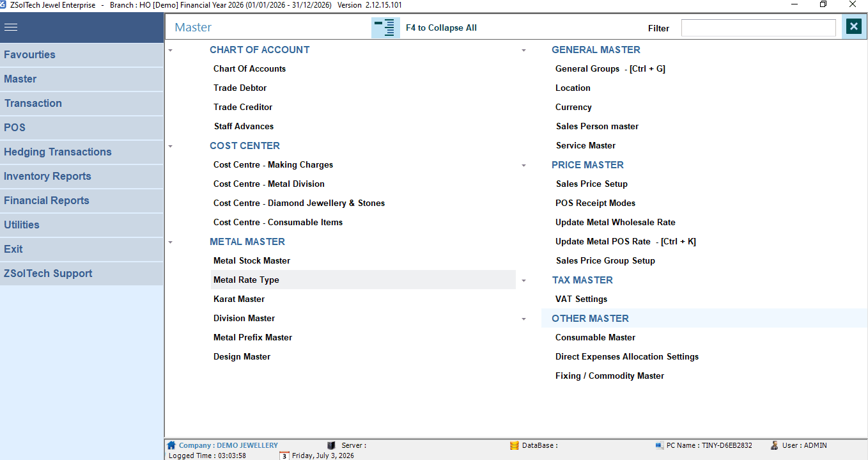Open Sales Person master
This screenshot has width=868, height=460.
click(597, 126)
